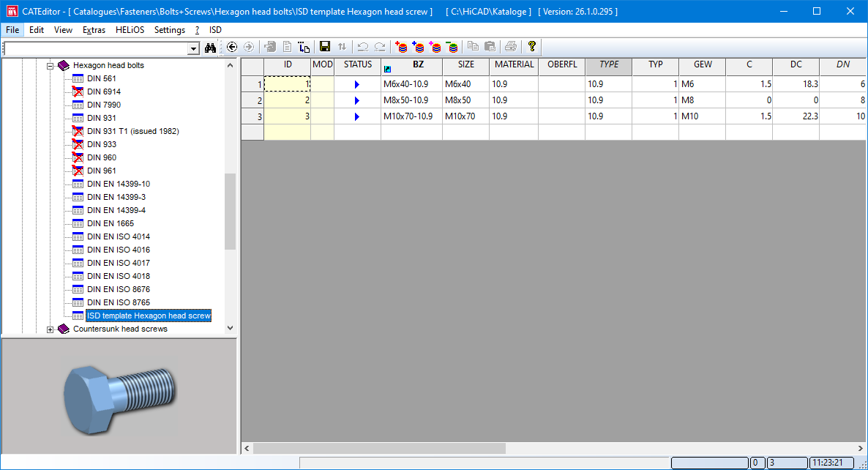Select DIN EN 1665 in the tree
868x470 pixels.
coord(111,223)
